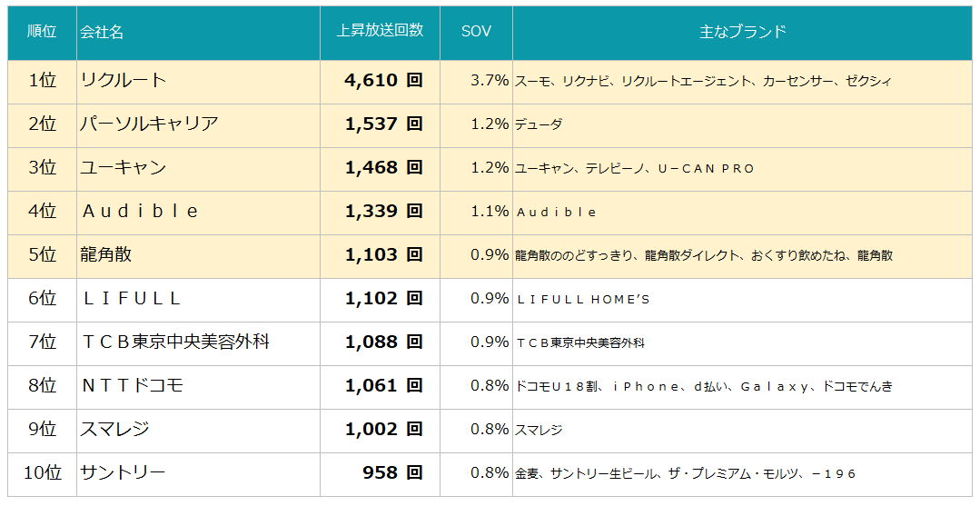Click the 1位 rank cell
This screenshot has height=506, width=980.
pos(42,80)
